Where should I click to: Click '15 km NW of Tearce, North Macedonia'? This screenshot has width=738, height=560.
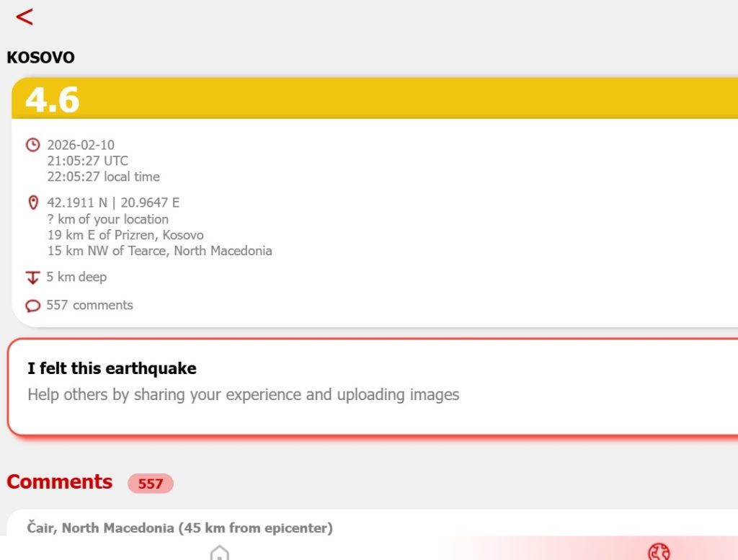click(x=159, y=251)
